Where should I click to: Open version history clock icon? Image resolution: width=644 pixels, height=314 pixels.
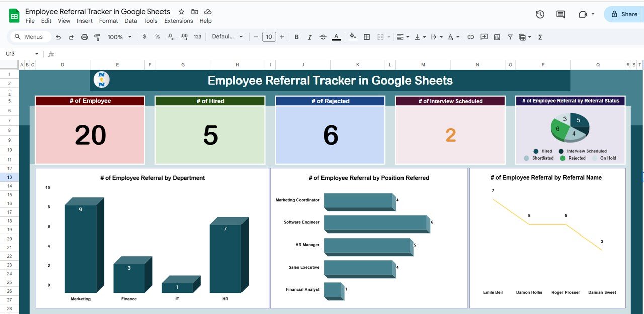(x=540, y=14)
